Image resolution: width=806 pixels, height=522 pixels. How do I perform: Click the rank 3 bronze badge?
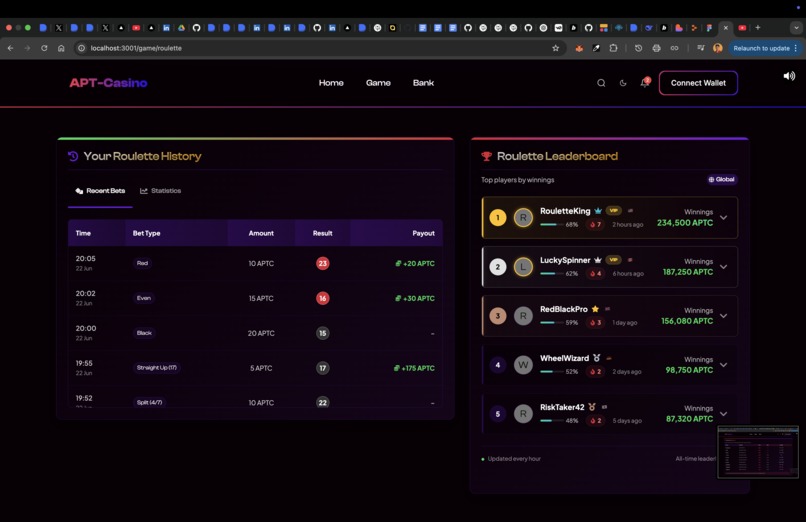498,315
